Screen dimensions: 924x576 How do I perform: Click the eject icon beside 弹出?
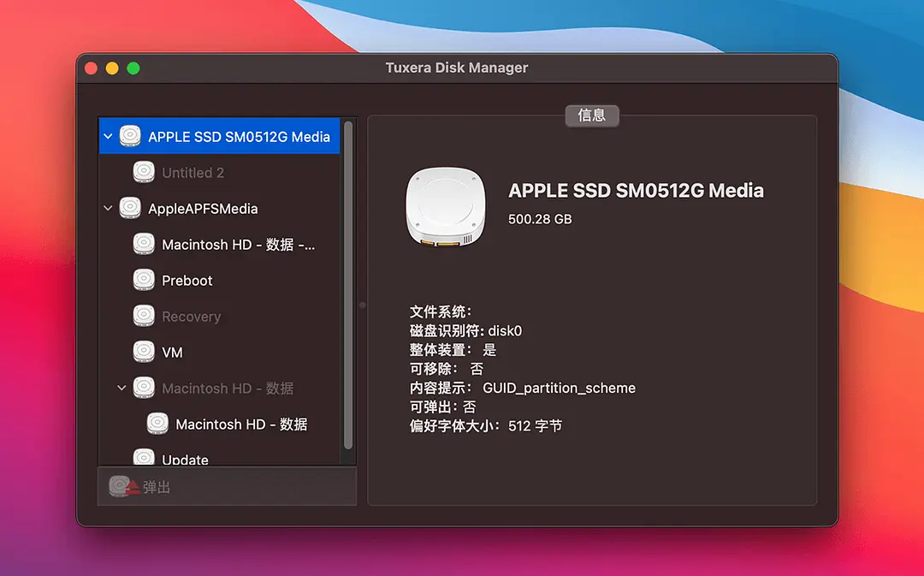[x=124, y=486]
